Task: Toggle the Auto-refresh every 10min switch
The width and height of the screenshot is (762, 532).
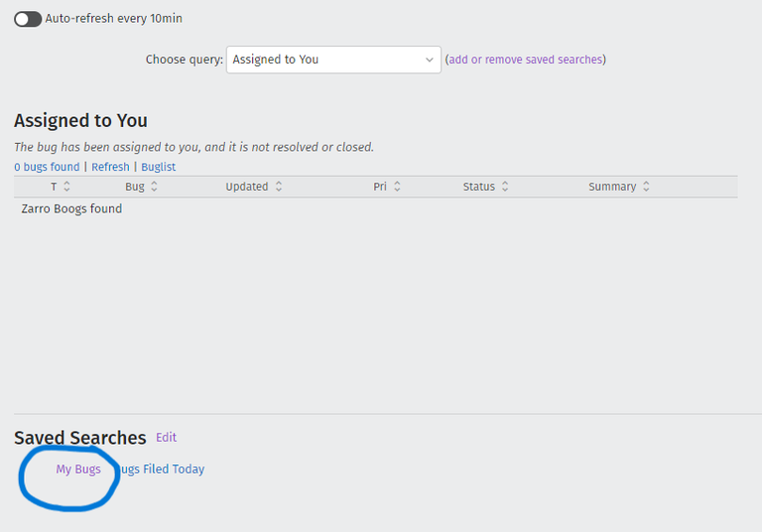Action: (x=28, y=19)
